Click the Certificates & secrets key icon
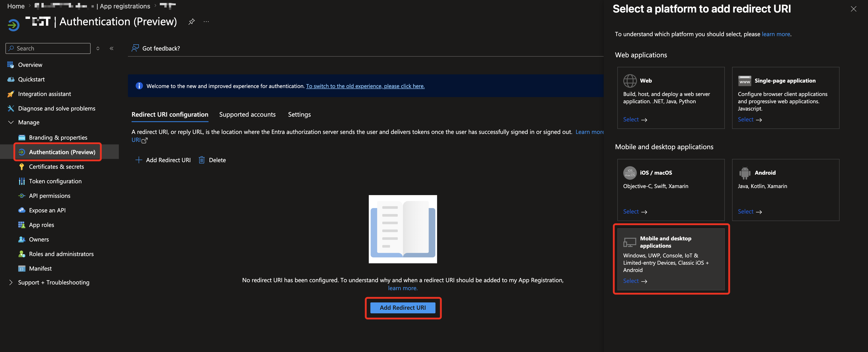 (22, 167)
